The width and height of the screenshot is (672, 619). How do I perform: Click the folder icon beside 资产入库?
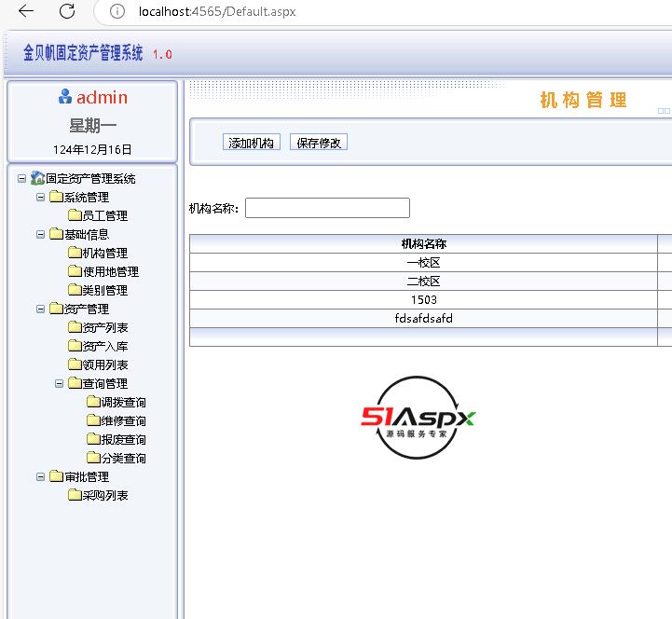tap(75, 346)
